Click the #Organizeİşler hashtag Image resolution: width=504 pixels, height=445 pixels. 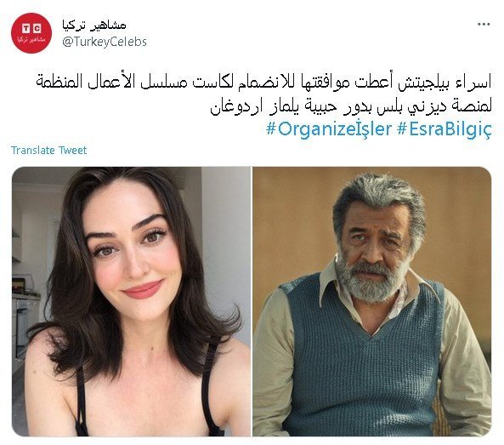[x=329, y=129]
